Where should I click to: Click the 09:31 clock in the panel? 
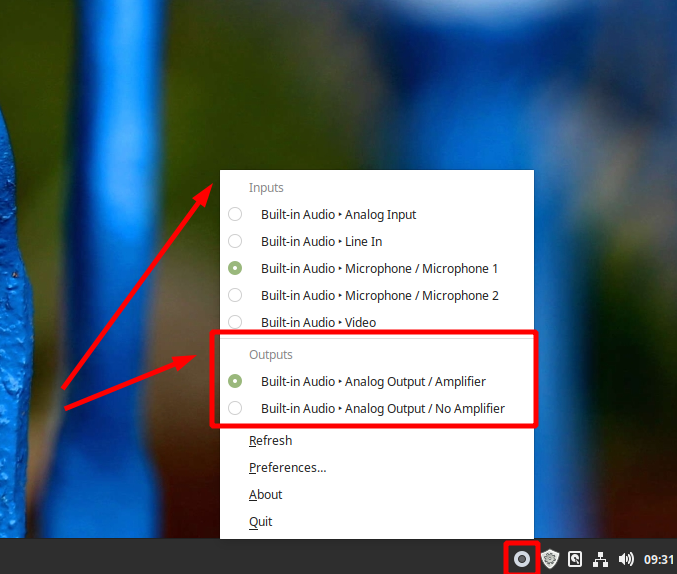(659, 560)
